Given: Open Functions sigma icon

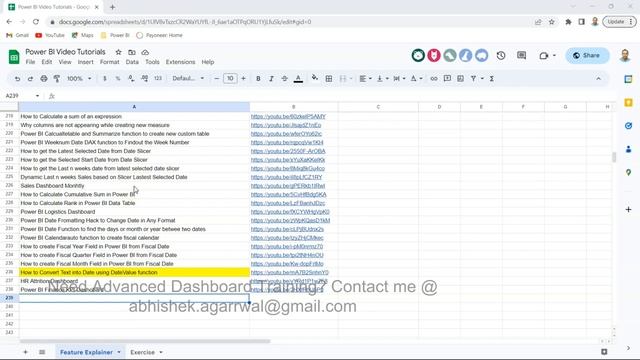Looking at the screenshot, I should [492, 78].
